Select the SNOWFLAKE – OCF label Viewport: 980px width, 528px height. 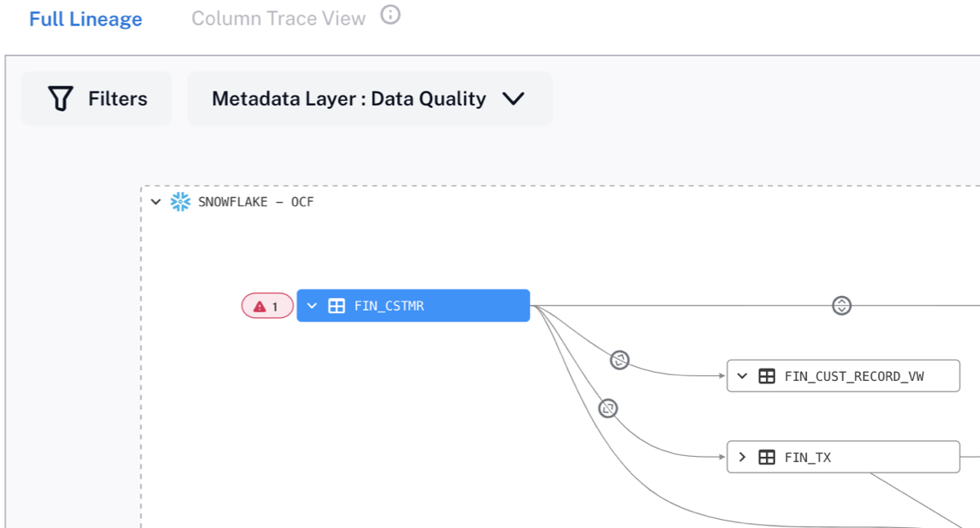pyautogui.click(x=256, y=202)
